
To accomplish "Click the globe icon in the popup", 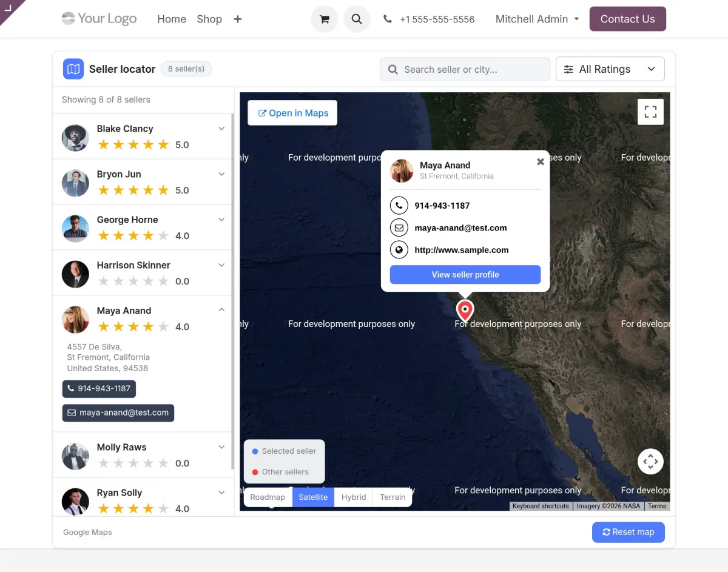I will coord(399,250).
